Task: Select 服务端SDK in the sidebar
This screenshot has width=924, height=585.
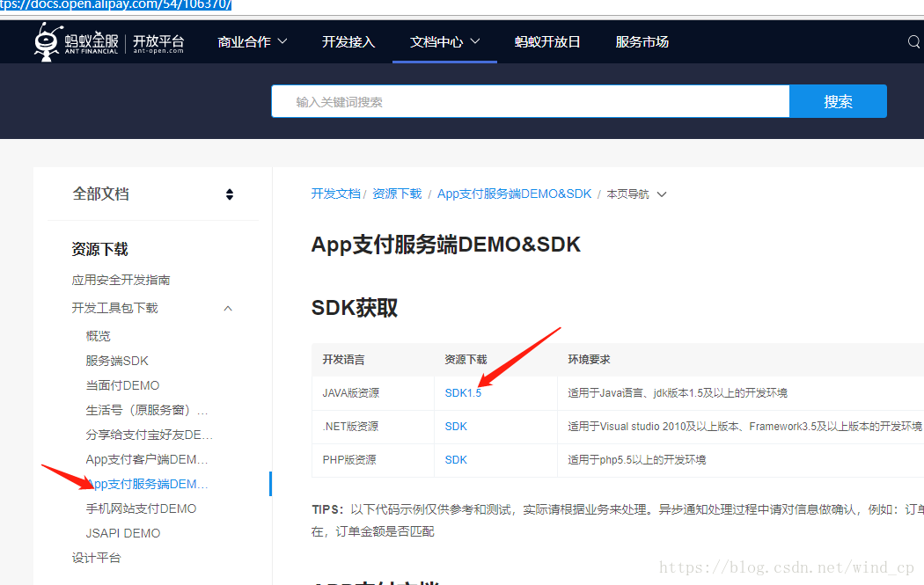Action: click(x=117, y=361)
